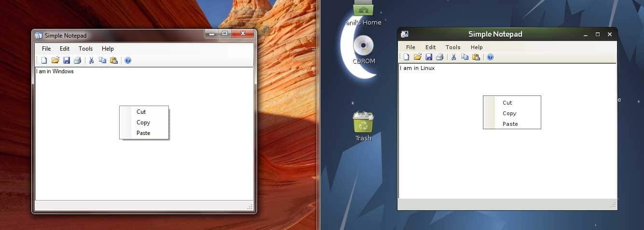Click Open folder icon in Linux notepad
The image size is (644, 230).
[x=418, y=57]
